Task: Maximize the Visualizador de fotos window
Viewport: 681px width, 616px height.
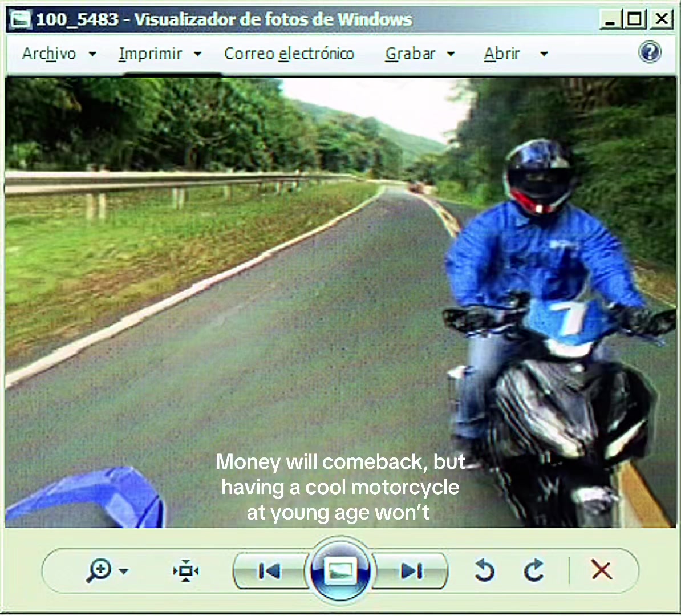Action: pyautogui.click(x=634, y=19)
